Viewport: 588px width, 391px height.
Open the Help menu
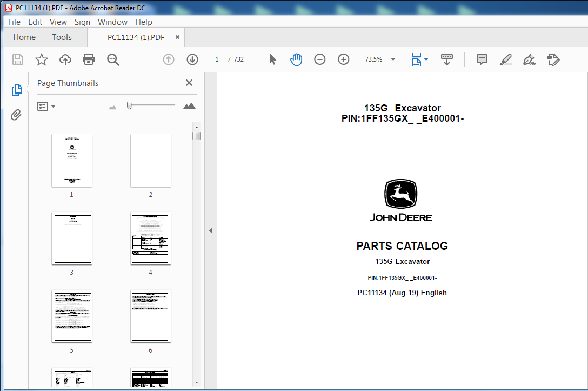[x=144, y=22]
